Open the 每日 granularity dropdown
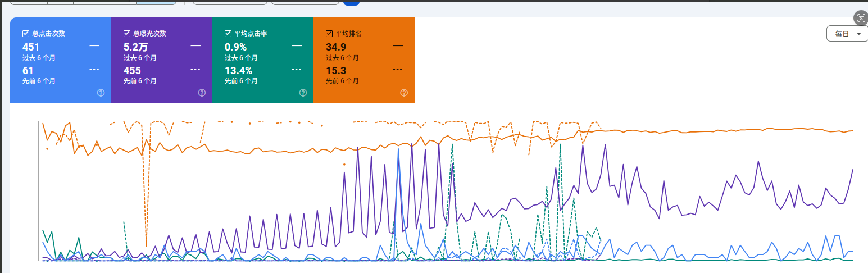 pyautogui.click(x=847, y=34)
